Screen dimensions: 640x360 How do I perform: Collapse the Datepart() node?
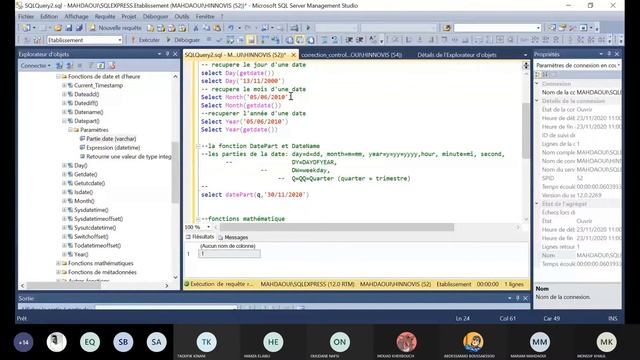(x=64, y=121)
